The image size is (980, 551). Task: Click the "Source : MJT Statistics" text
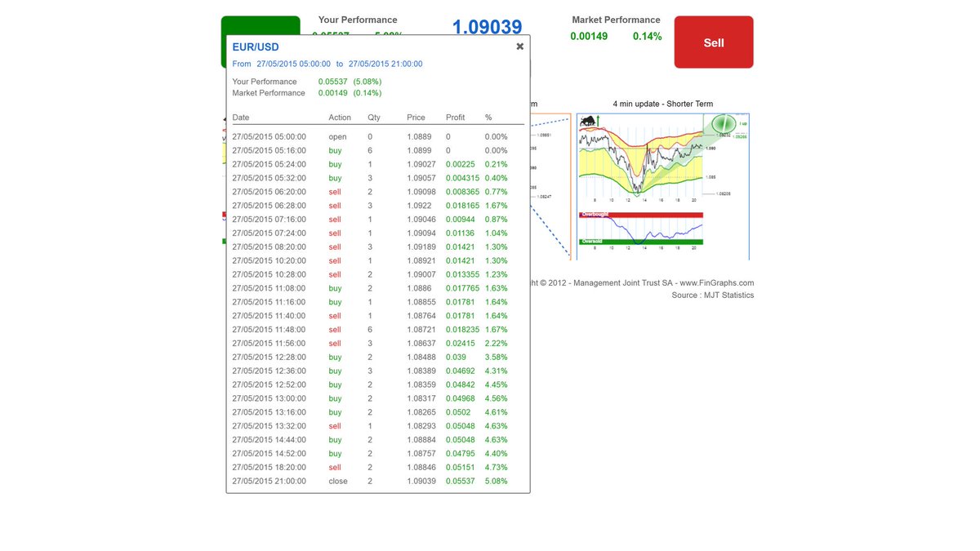(713, 295)
